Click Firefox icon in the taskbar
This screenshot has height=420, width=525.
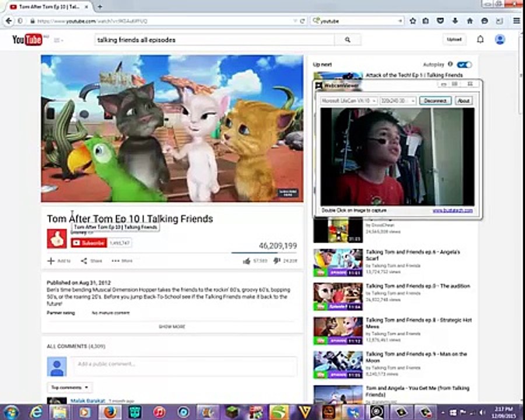tap(110, 412)
